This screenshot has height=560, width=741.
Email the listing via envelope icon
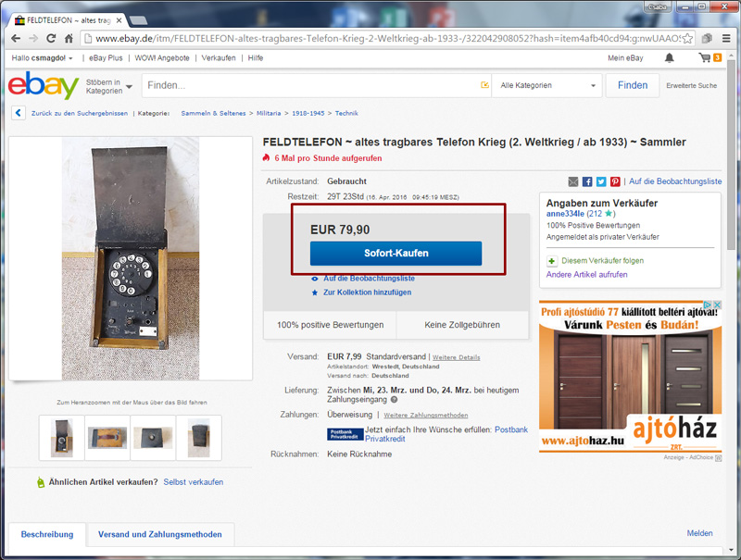point(573,181)
